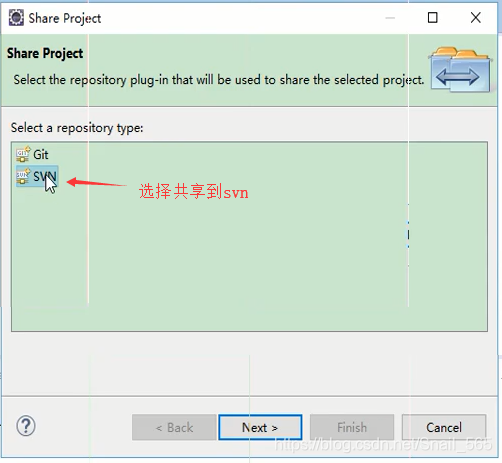The width and height of the screenshot is (502, 463).
Task: Click the shared folders banner icon
Action: [x=460, y=70]
